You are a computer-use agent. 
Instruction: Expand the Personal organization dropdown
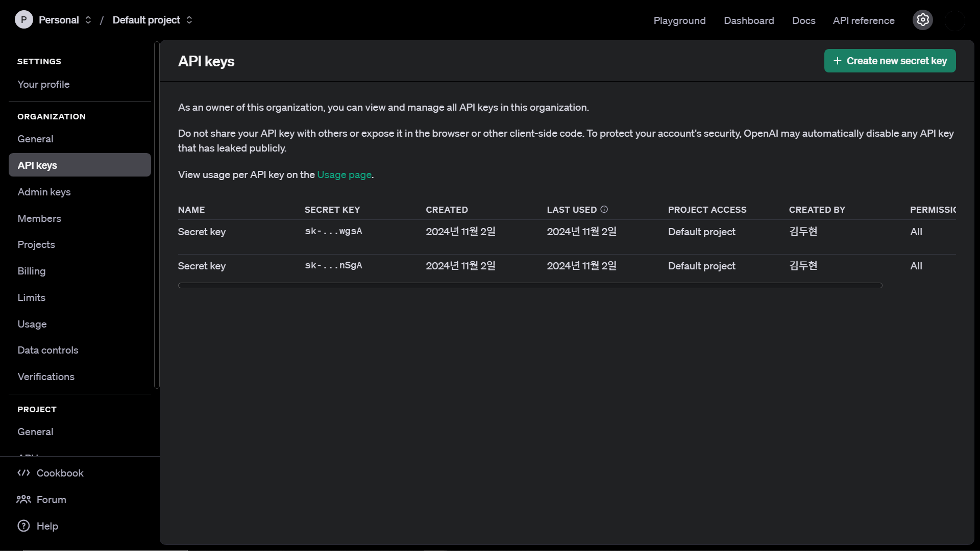coord(87,20)
